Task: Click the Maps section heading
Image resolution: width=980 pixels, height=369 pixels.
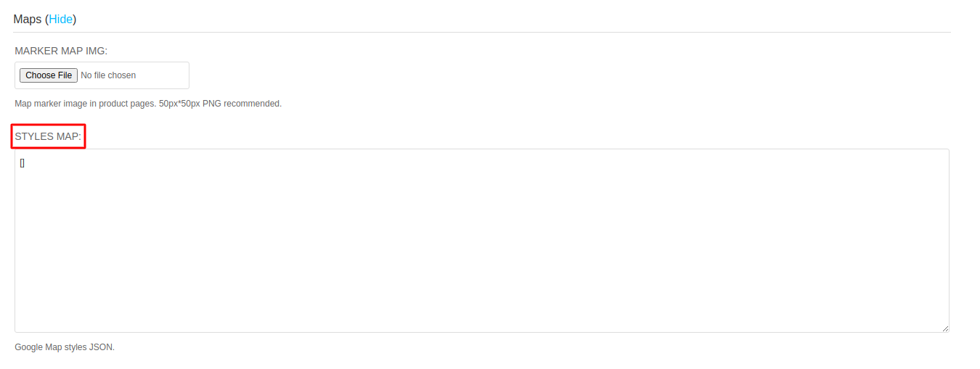Action: 28,20
